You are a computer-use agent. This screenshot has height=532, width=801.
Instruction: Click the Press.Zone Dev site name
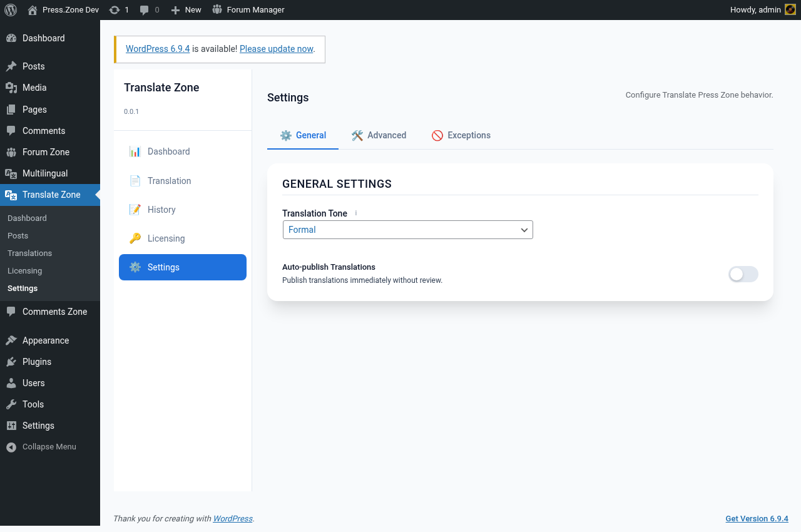pos(71,10)
